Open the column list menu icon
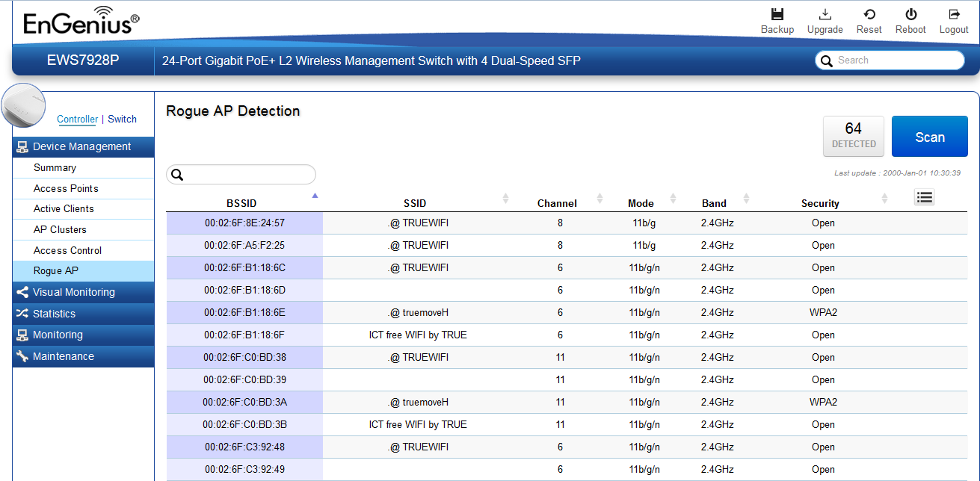This screenshot has width=980, height=481. pyautogui.click(x=924, y=197)
